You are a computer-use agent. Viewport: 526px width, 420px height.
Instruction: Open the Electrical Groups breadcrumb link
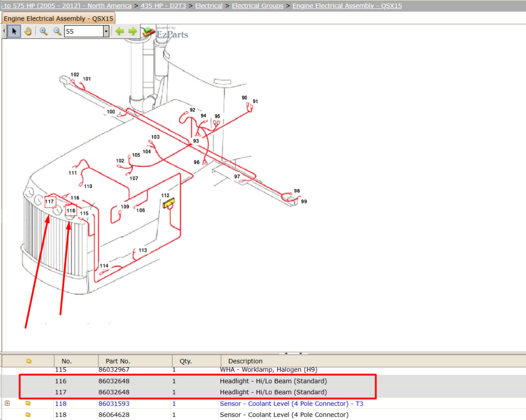[257, 6]
